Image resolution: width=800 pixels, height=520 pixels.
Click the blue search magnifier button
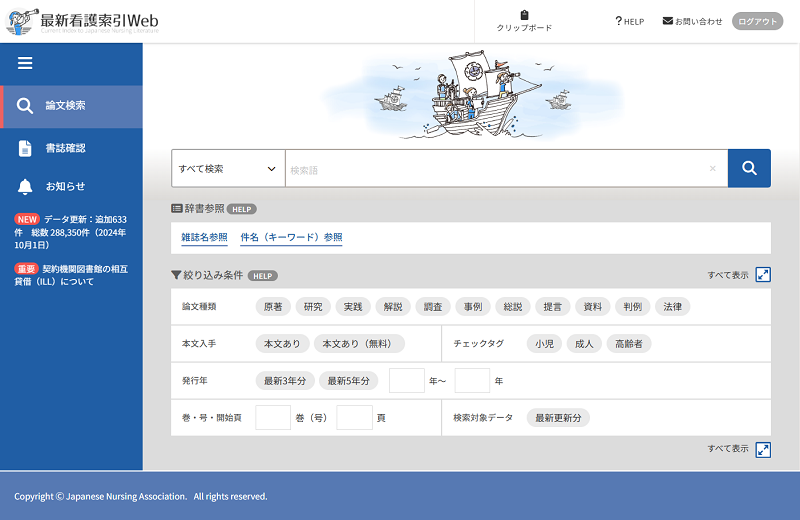tap(749, 168)
